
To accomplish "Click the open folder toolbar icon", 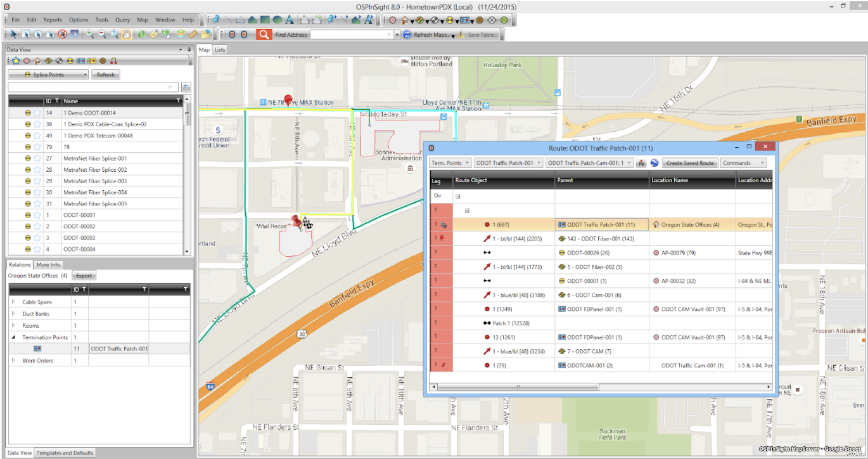I will click(x=205, y=34).
